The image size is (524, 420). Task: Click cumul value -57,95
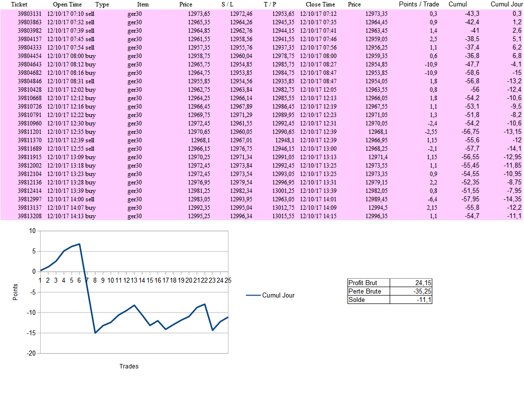point(470,199)
